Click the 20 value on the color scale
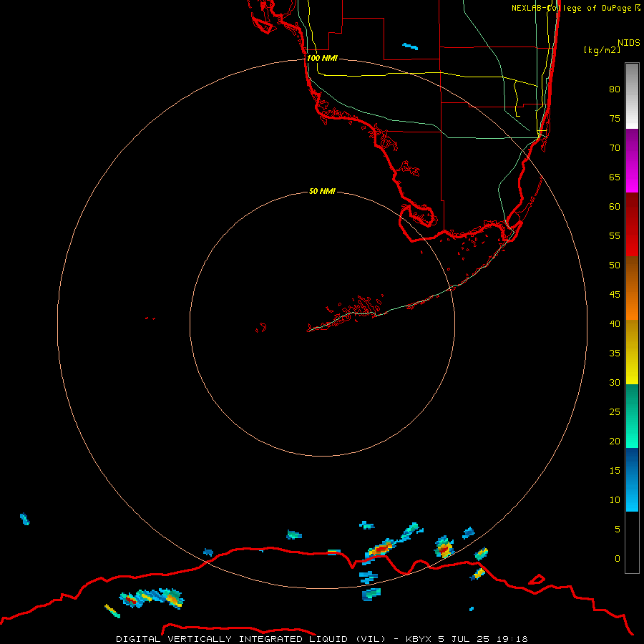Image resolution: width=644 pixels, height=644 pixels. pos(615,441)
